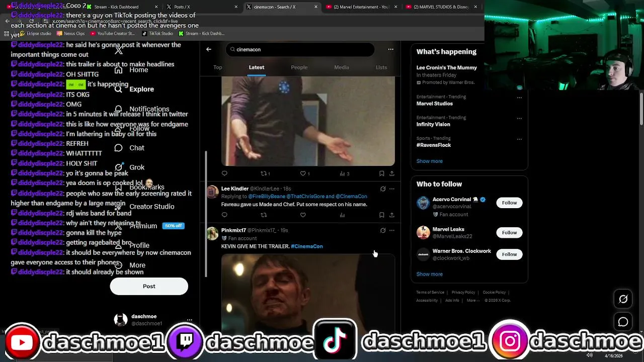Open search options three-dot menu
This screenshot has width=644, height=362.
click(x=390, y=49)
